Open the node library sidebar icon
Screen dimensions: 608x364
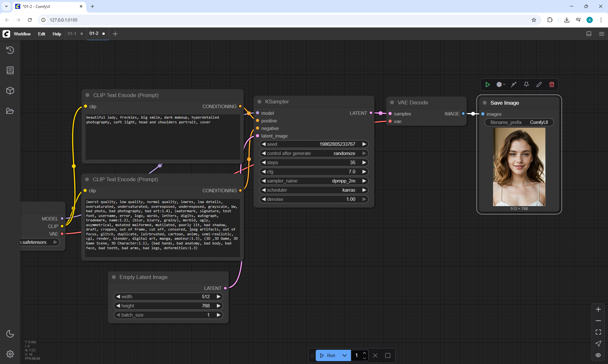10,70
